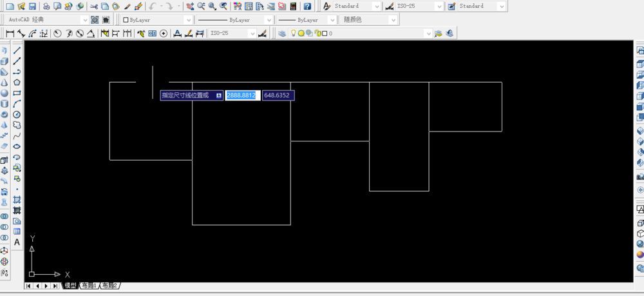This screenshot has width=644, height=296.
Task: Select the Ellipse tool
Action: pos(17,146)
